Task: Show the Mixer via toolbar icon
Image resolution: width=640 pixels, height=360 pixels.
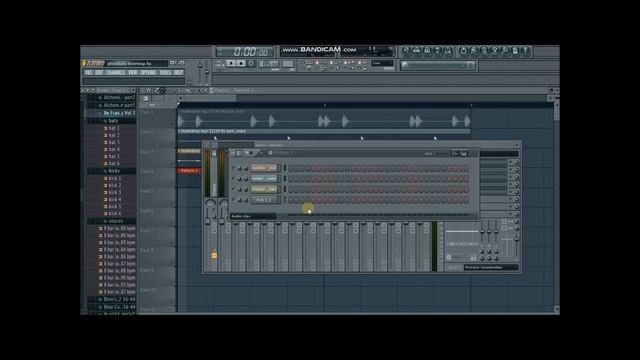Action: [x=448, y=51]
